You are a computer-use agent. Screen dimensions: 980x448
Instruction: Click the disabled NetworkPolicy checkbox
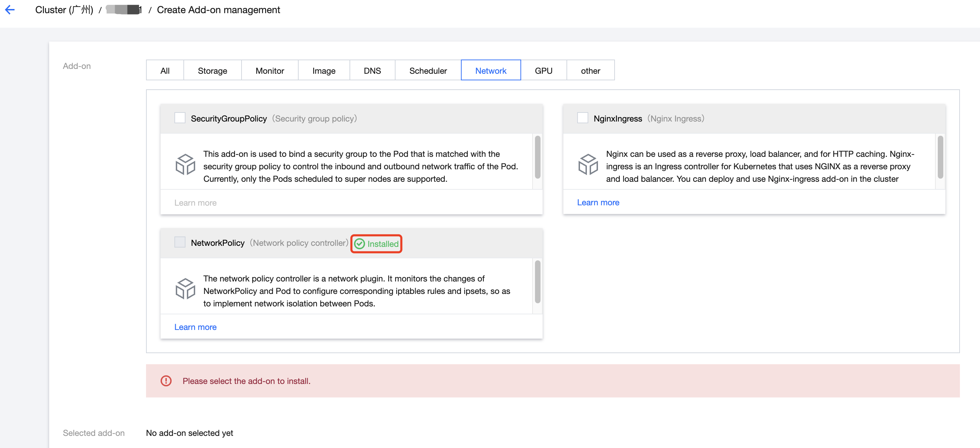pyautogui.click(x=180, y=242)
